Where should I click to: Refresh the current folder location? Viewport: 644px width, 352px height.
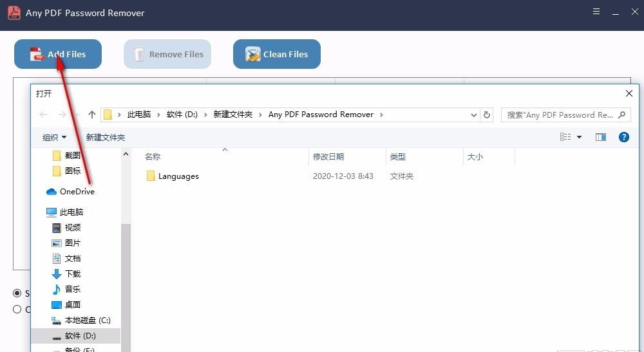click(487, 115)
